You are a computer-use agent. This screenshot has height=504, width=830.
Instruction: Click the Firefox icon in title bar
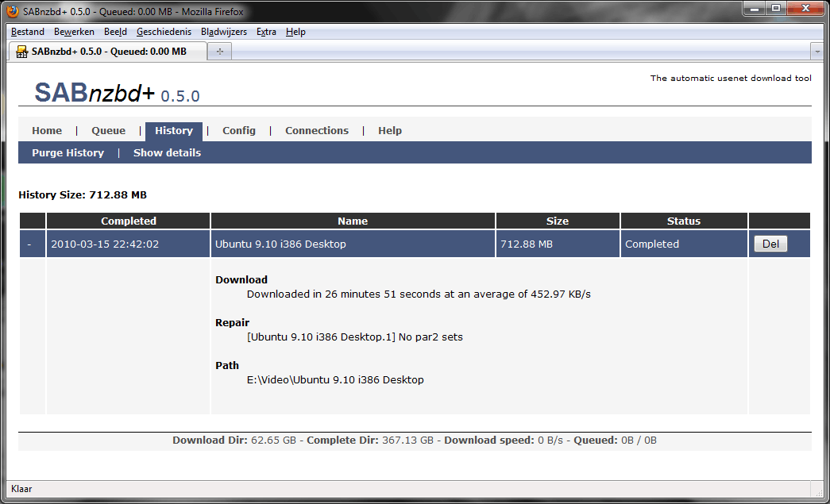click(x=13, y=11)
